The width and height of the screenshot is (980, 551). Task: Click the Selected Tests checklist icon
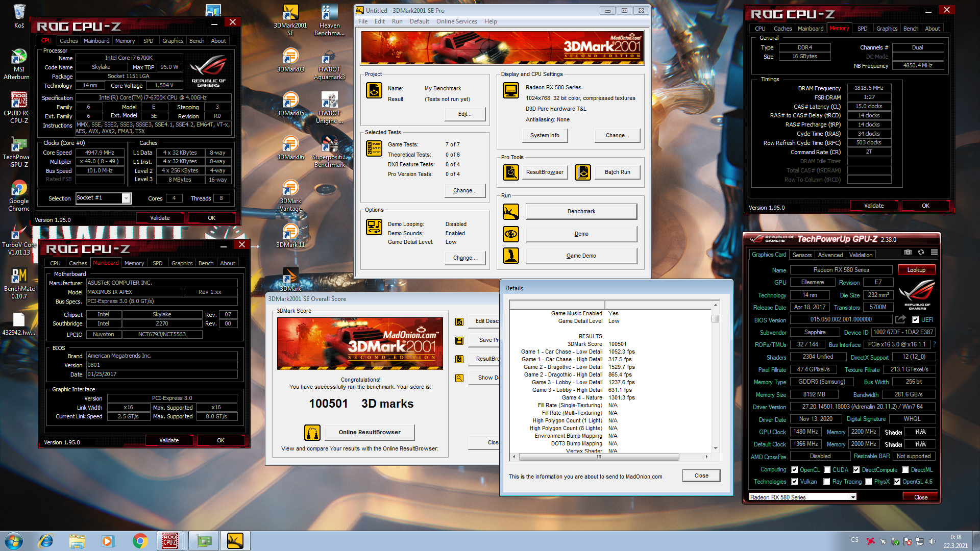[374, 148]
